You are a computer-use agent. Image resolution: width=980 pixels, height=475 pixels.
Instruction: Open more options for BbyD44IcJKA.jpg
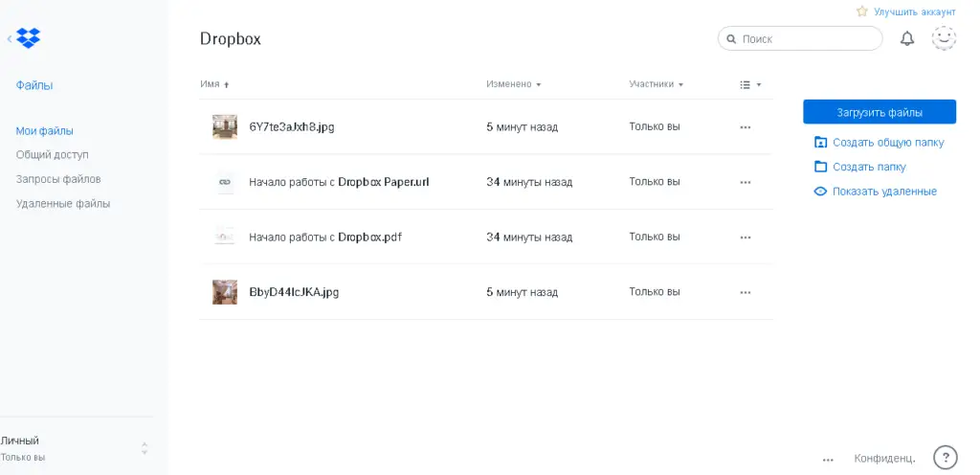point(746,292)
